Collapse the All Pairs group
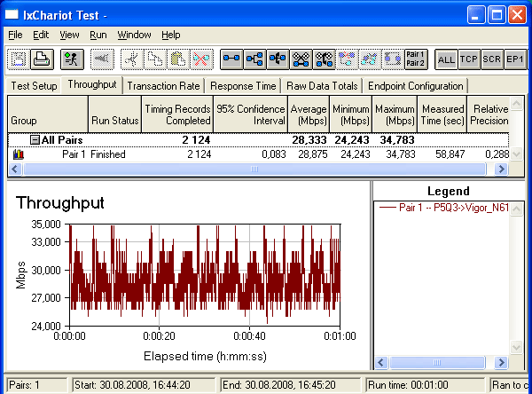The height and width of the screenshot is (394, 532). [x=35, y=139]
